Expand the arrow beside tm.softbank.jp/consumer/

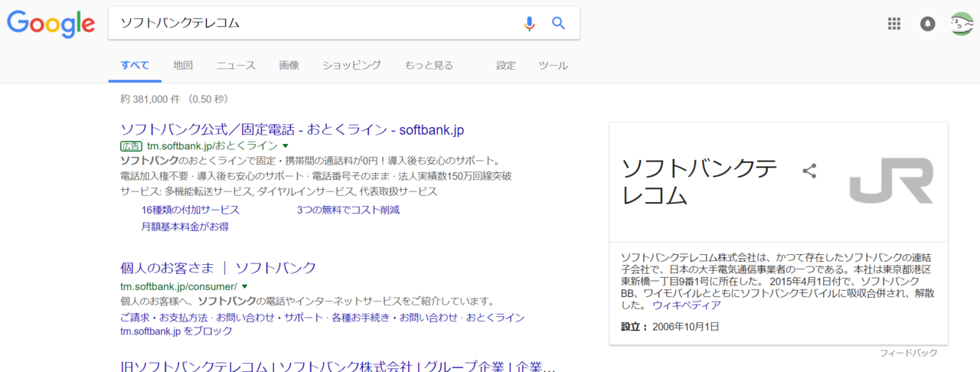245,286
